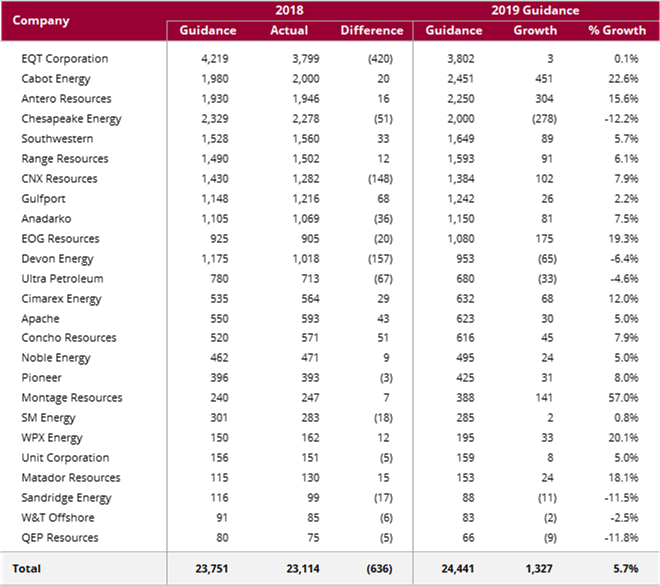Screen dimensions: 660x586
Task: Select Matador percent growth 18.1%
Action: pos(623,478)
